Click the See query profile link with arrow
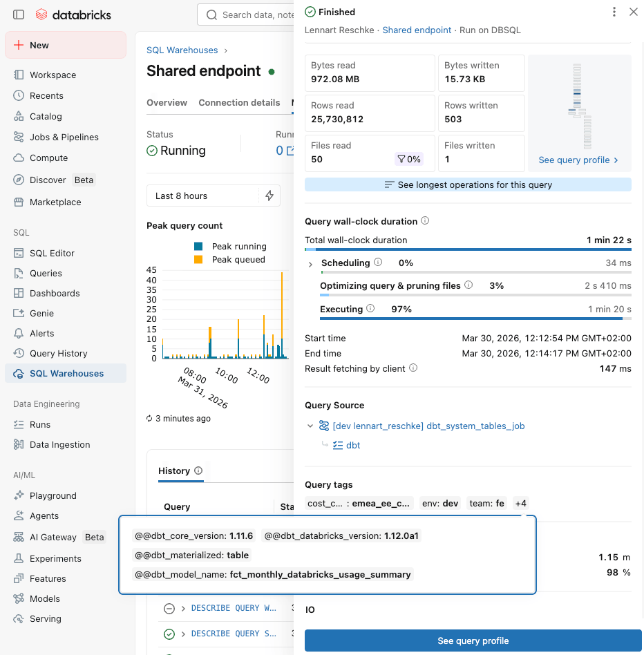Screen dimensions: 644x655 pyautogui.click(x=578, y=160)
